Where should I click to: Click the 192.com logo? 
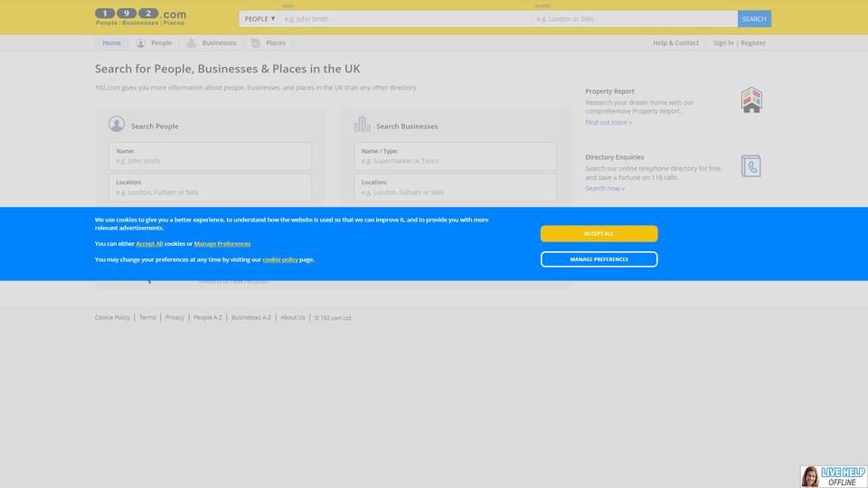(x=141, y=16)
